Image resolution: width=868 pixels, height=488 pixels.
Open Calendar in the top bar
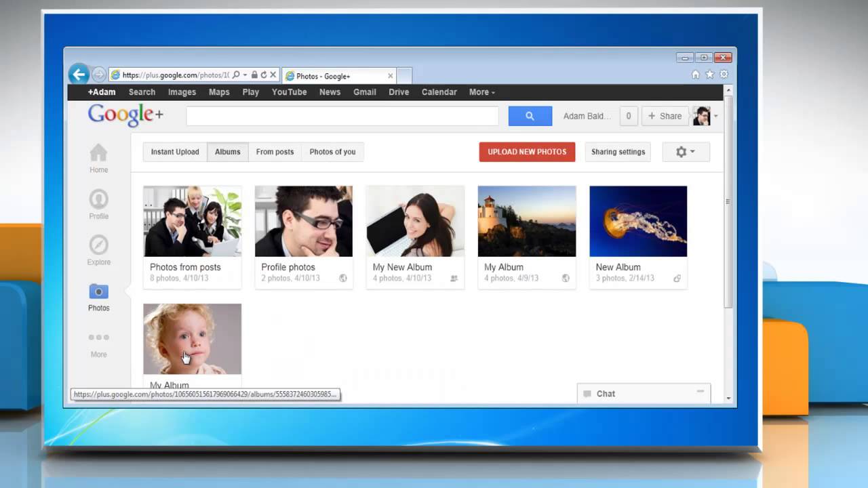tap(439, 92)
